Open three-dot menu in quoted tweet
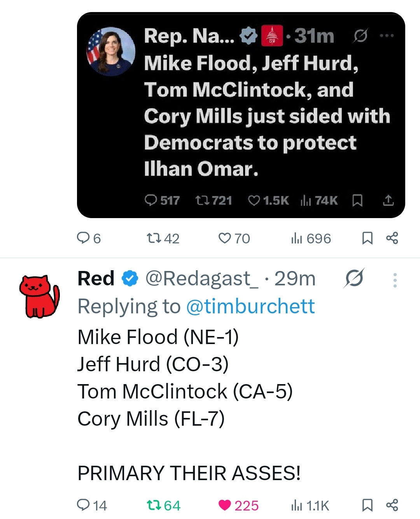The image size is (420, 519). (x=387, y=36)
